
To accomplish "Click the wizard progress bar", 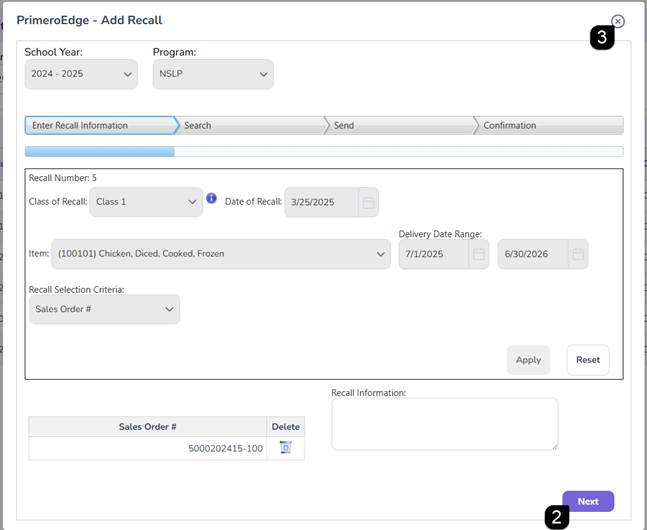I will pos(324,151).
